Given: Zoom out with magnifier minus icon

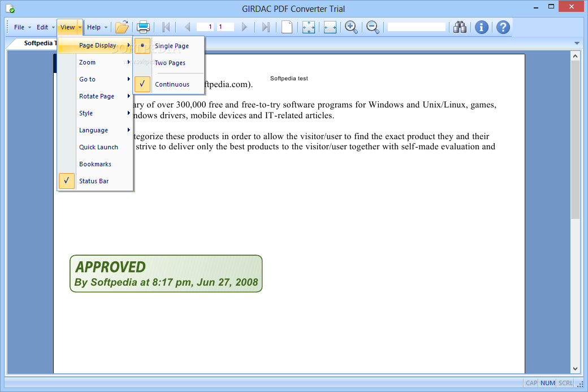Looking at the screenshot, I should (373, 27).
